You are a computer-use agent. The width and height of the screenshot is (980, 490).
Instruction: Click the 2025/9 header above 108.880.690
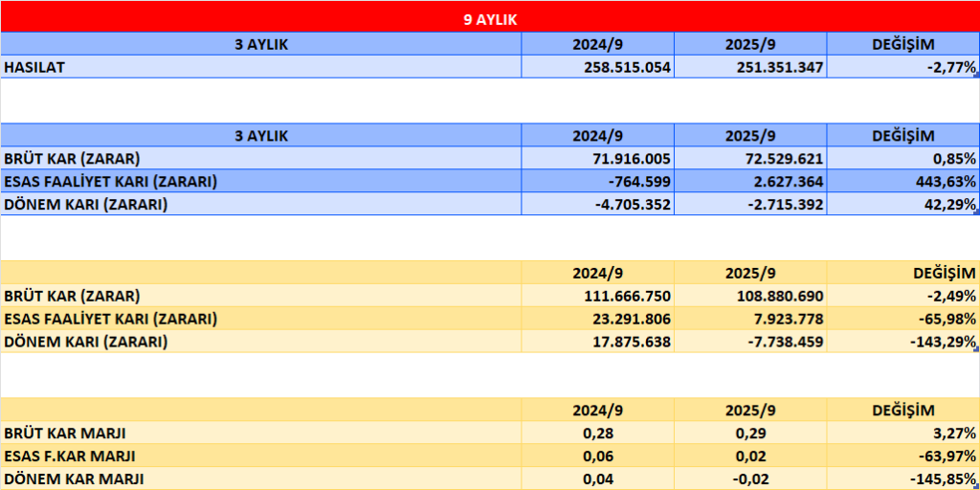point(750,273)
